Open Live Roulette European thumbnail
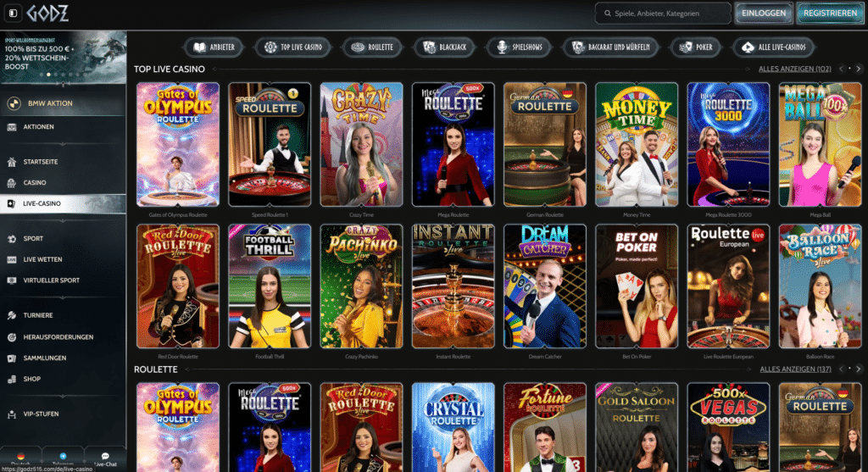The image size is (868, 472). [728, 286]
